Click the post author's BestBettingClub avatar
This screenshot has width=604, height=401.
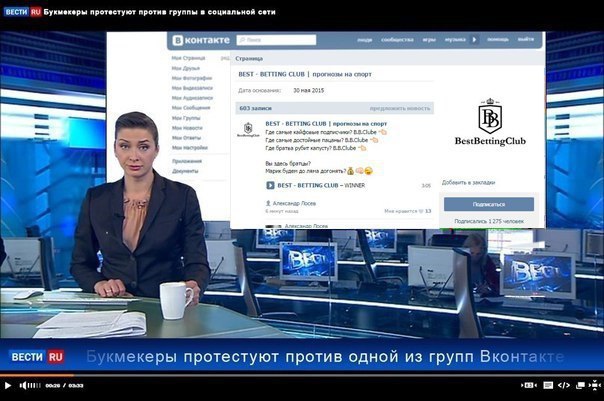point(248,130)
